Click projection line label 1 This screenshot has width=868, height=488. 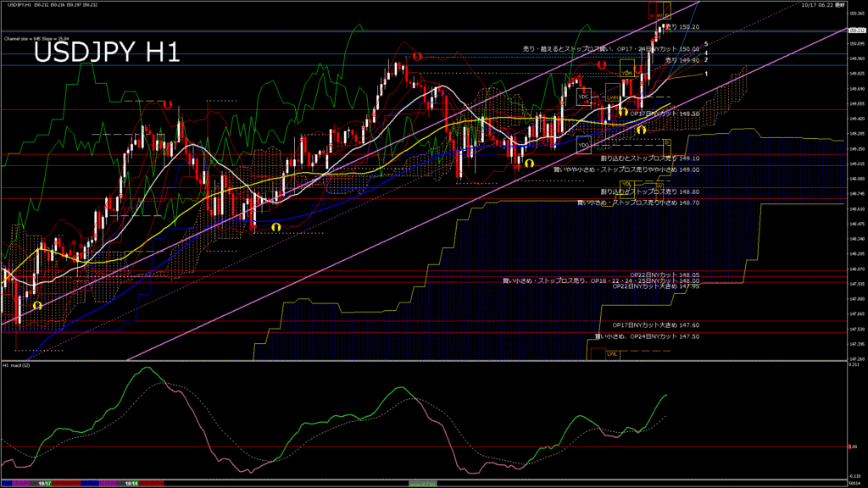pos(706,74)
